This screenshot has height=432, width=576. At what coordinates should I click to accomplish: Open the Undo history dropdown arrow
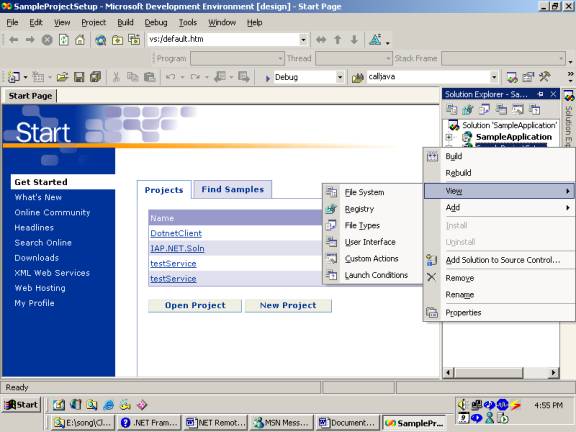coord(182,77)
